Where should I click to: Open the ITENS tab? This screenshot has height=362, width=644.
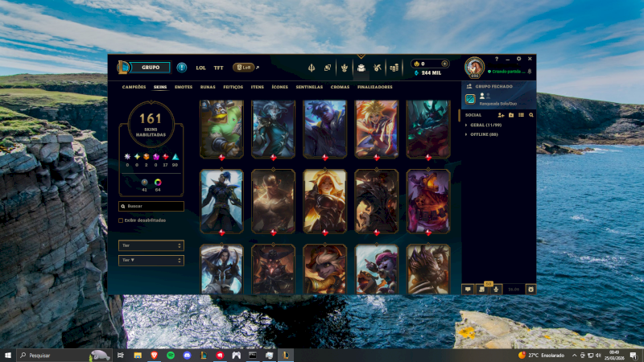click(258, 87)
